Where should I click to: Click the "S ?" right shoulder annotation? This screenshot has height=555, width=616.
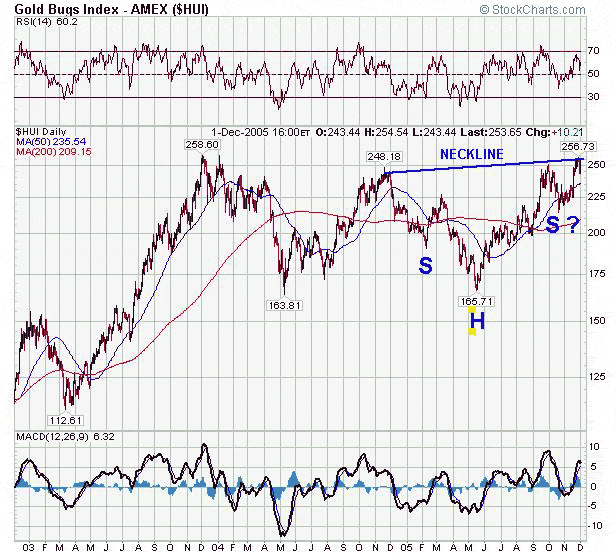(x=563, y=225)
